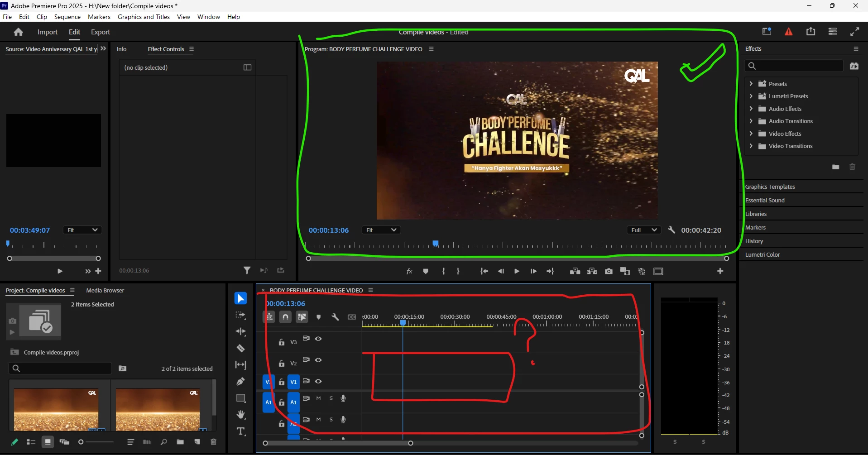
Task: Jump to In point in Program monitor
Action: pos(484,271)
